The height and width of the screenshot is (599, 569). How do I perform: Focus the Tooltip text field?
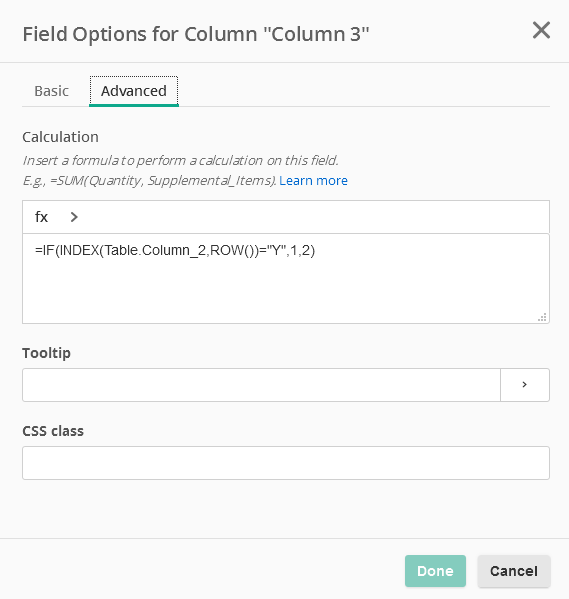(261, 385)
